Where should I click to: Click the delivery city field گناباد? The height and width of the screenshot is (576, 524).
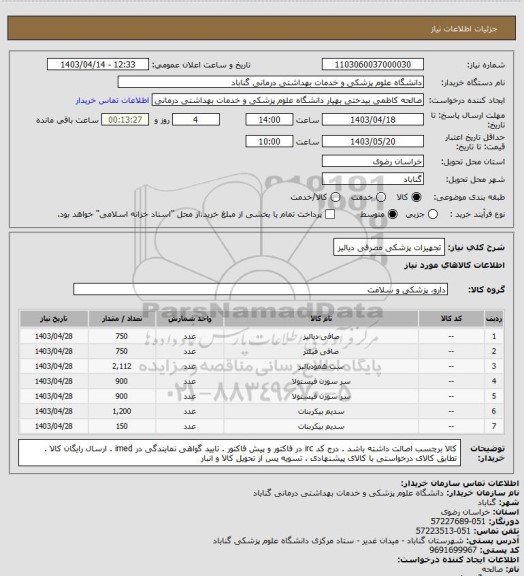(x=373, y=179)
